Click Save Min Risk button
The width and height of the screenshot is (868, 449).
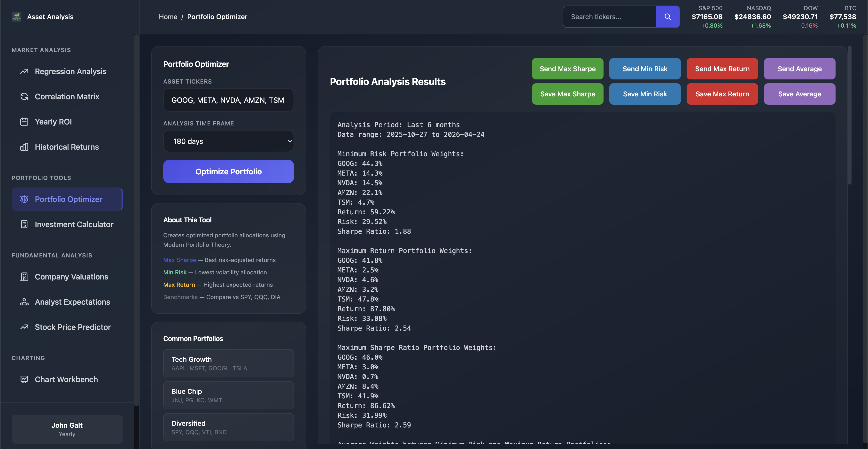(645, 94)
